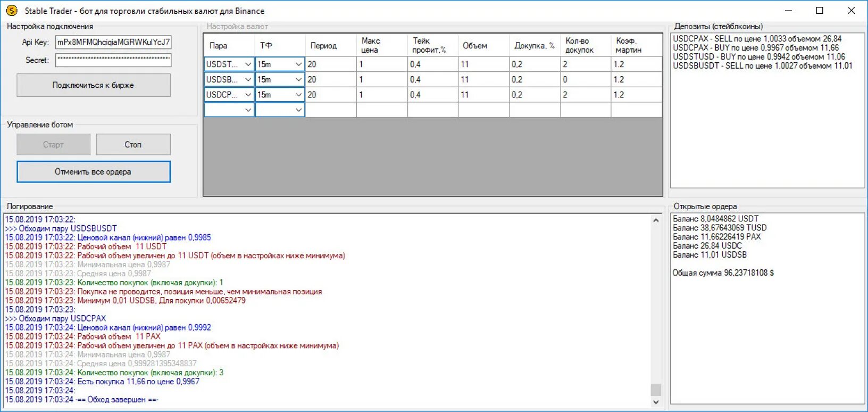Viewport: 868px width, 412px height.
Task: Click martin coefficient 1.2 in USDST row
Action: coord(637,64)
